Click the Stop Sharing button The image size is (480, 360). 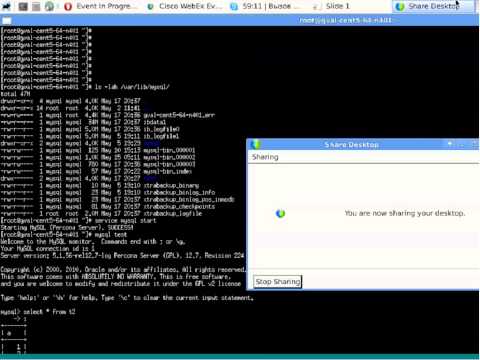278,282
